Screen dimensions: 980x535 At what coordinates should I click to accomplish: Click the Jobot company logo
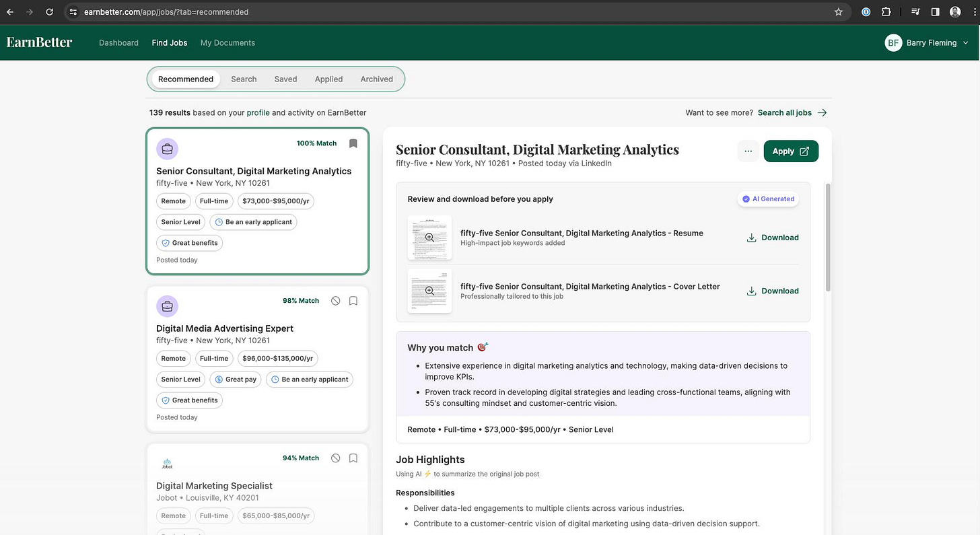coord(167,464)
